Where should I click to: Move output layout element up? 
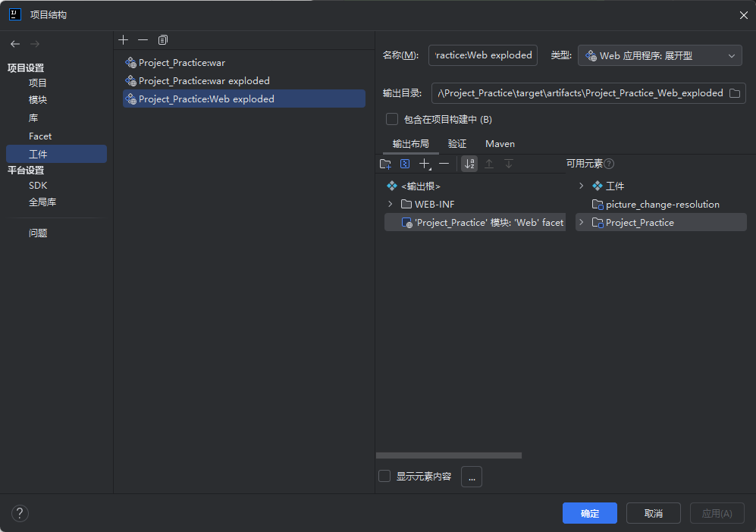click(x=489, y=164)
